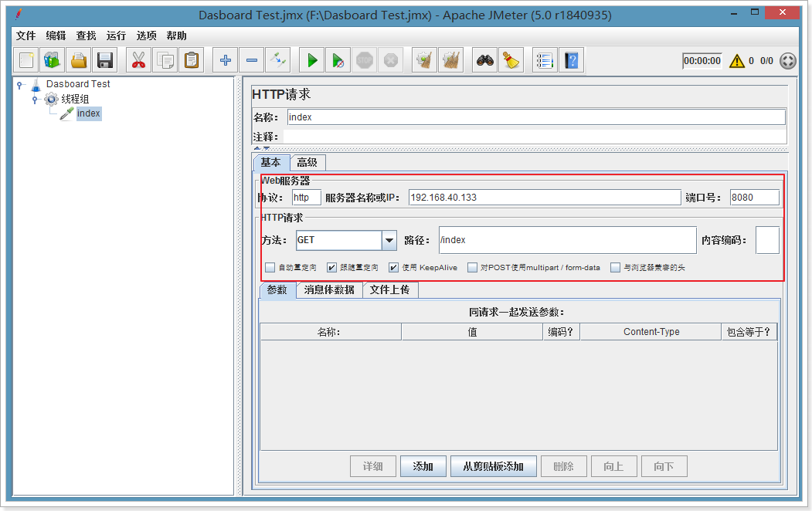Open the GET method dropdown

click(x=389, y=240)
